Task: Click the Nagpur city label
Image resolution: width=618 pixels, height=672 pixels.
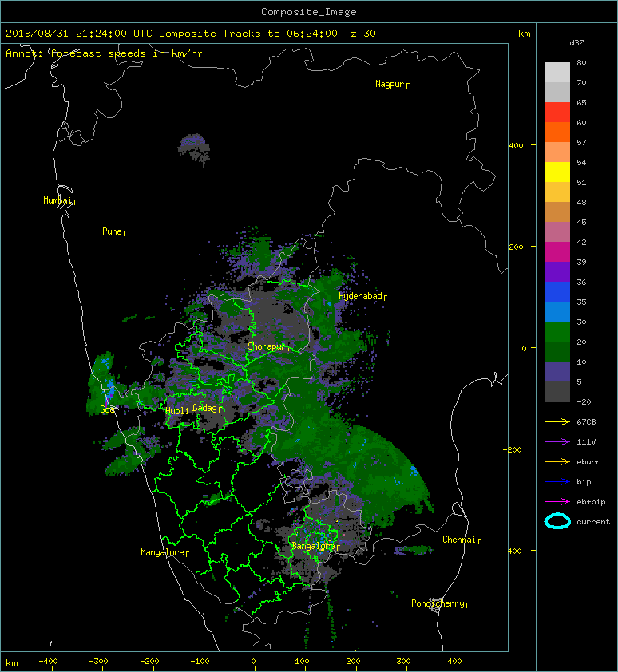Action: click(392, 84)
